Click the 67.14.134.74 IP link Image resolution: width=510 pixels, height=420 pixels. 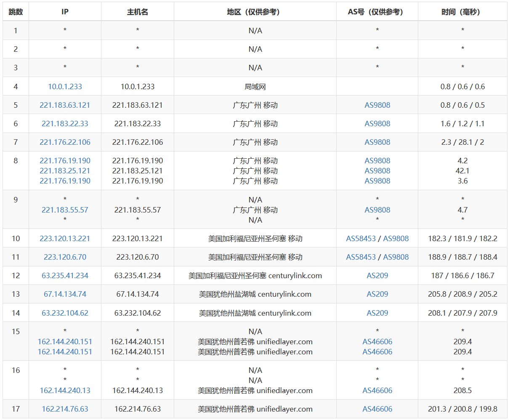pos(65,294)
